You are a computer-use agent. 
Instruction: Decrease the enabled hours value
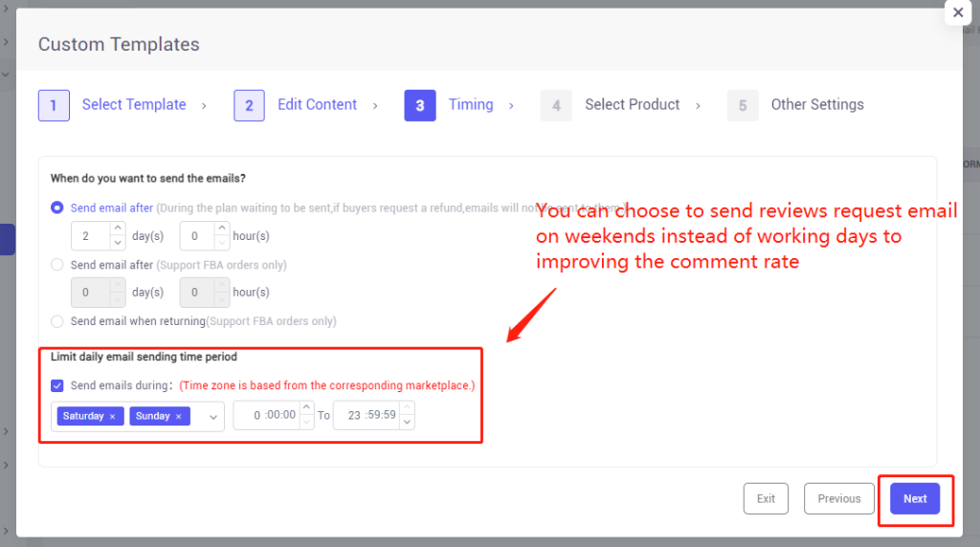(222, 244)
